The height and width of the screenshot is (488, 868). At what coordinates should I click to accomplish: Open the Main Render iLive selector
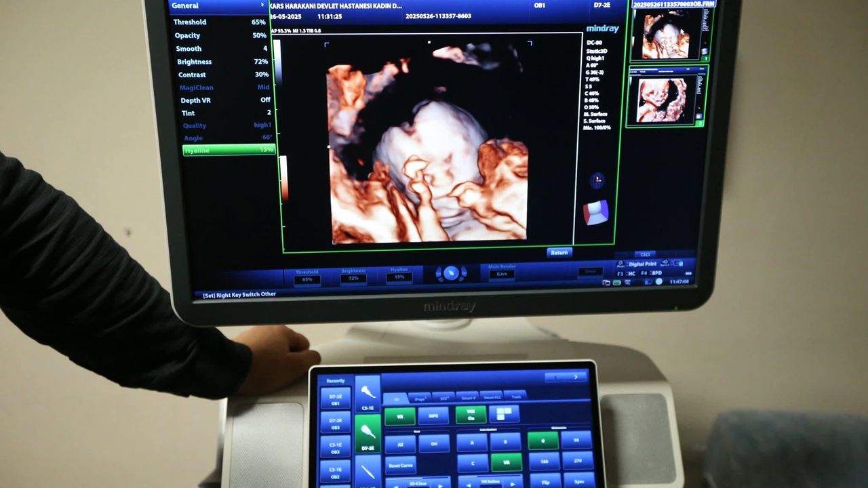pyautogui.click(x=502, y=274)
